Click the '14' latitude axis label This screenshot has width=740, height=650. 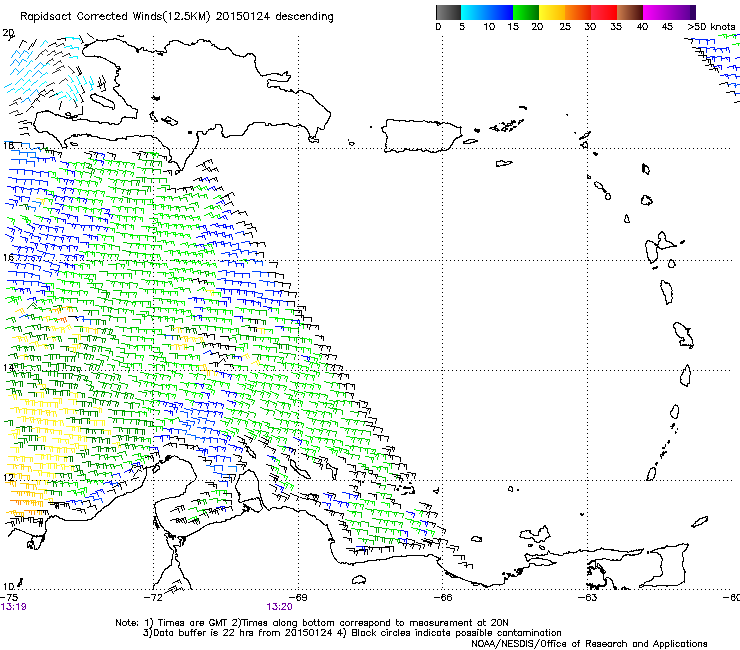click(x=8, y=367)
